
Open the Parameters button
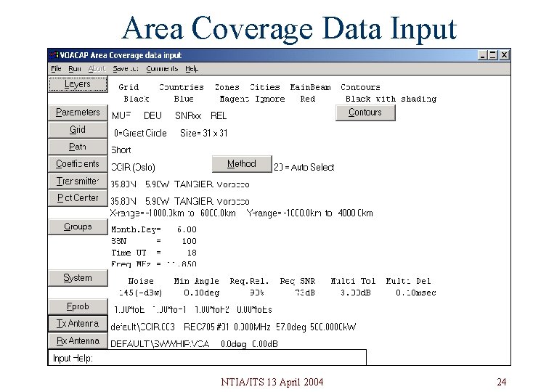pyautogui.click(x=78, y=113)
